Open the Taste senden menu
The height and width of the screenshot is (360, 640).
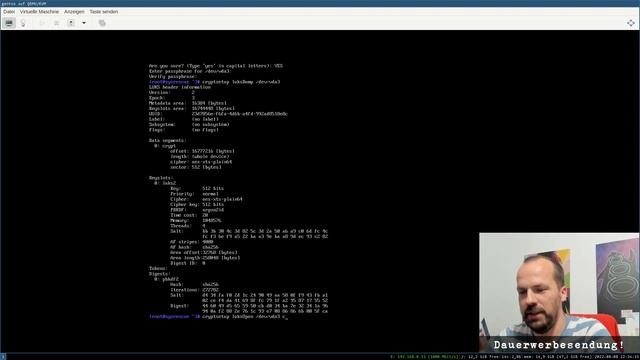coord(104,12)
